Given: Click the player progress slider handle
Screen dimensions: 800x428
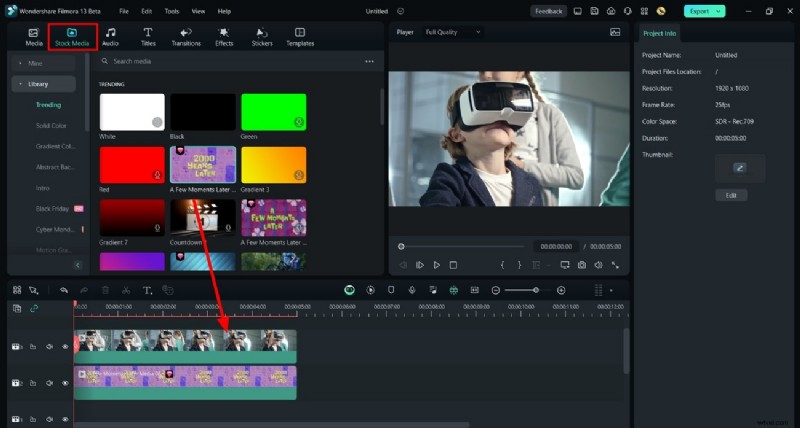Looking at the screenshot, I should (402, 246).
